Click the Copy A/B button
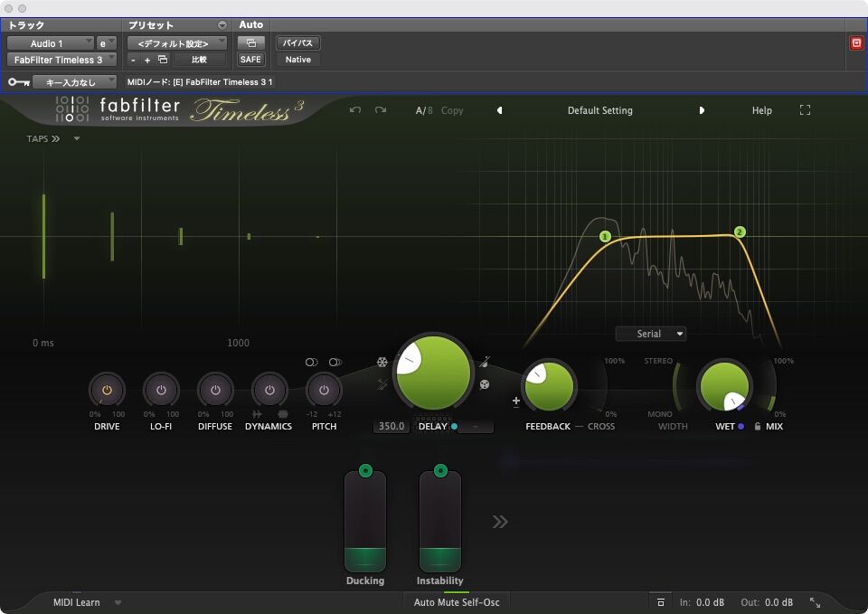This screenshot has height=614, width=868. coord(452,110)
